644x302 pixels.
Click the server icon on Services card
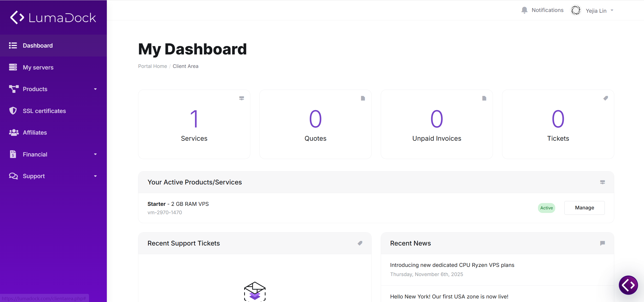click(x=242, y=98)
